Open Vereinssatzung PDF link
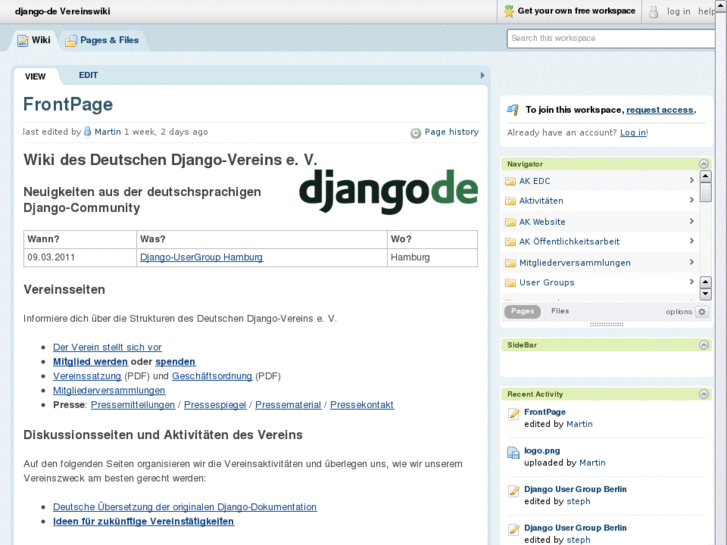The image size is (727, 545). pos(87,376)
